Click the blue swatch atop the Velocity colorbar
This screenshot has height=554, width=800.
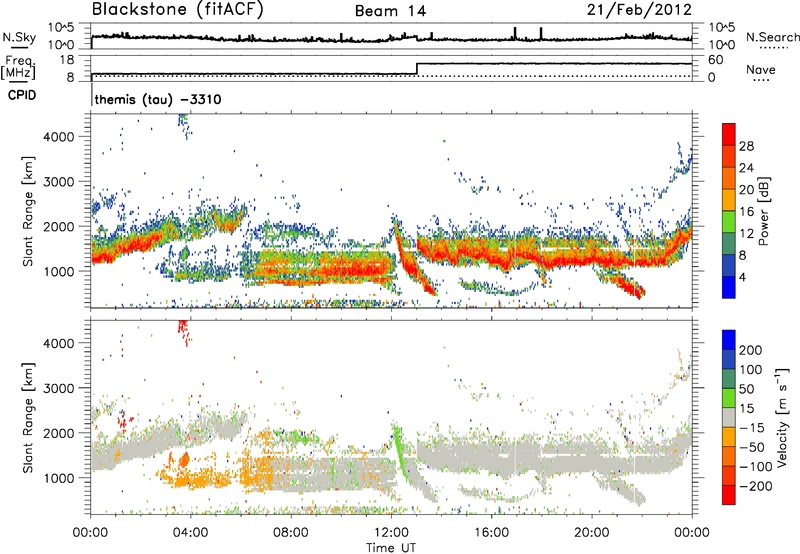coord(729,340)
